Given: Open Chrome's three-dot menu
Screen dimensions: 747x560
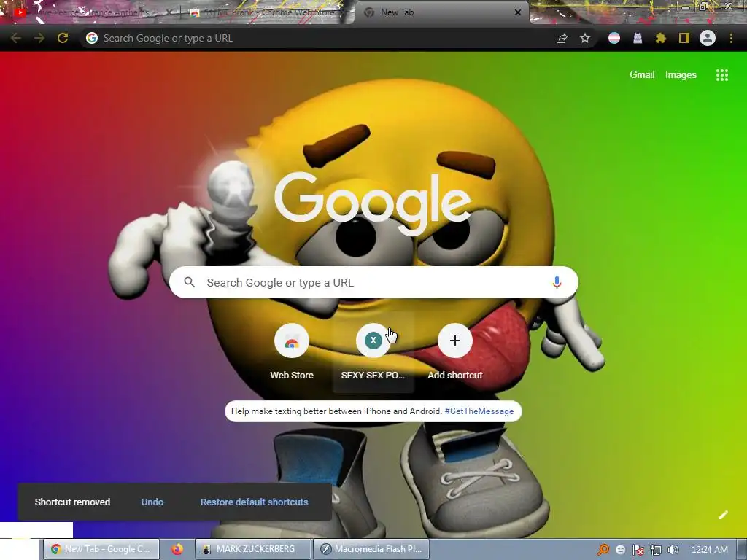Looking at the screenshot, I should tap(731, 38).
